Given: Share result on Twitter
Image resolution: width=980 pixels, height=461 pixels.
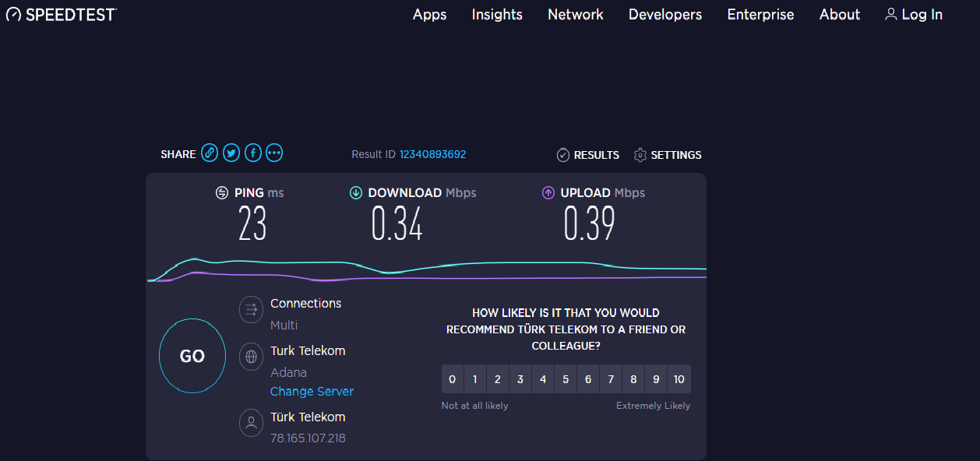Looking at the screenshot, I should click(x=231, y=153).
